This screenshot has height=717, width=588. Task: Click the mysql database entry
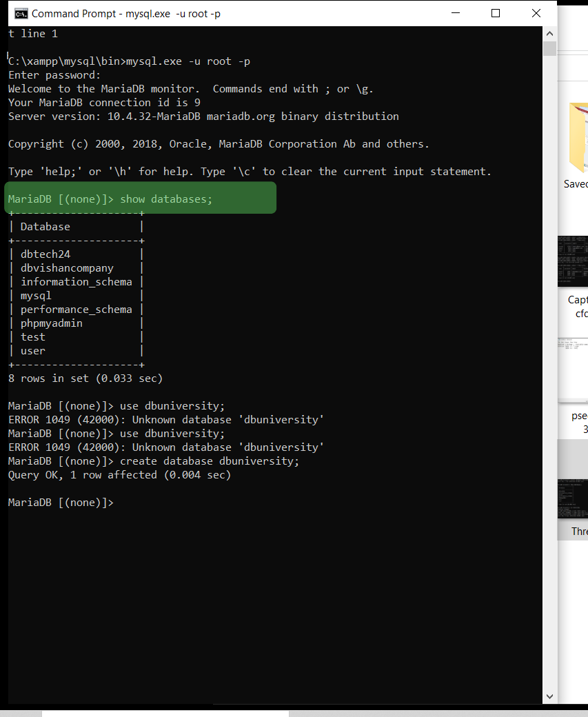point(36,295)
